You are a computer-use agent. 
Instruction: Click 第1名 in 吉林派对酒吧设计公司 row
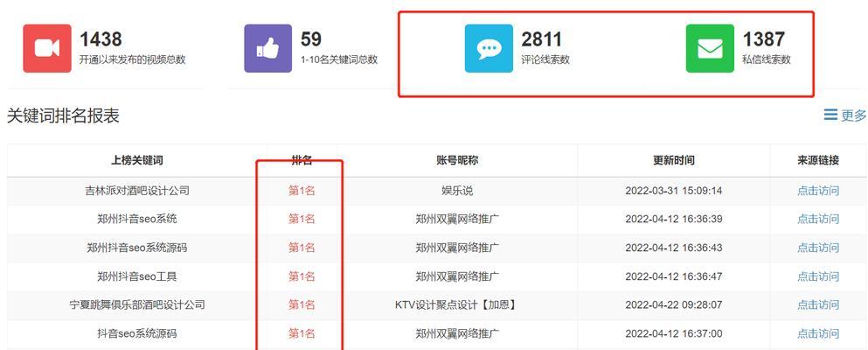(302, 191)
